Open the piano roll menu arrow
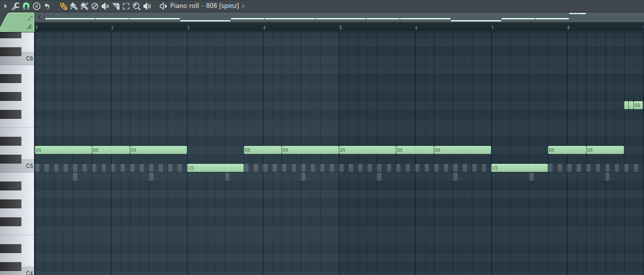This screenshot has height=275, width=644. (5, 6)
